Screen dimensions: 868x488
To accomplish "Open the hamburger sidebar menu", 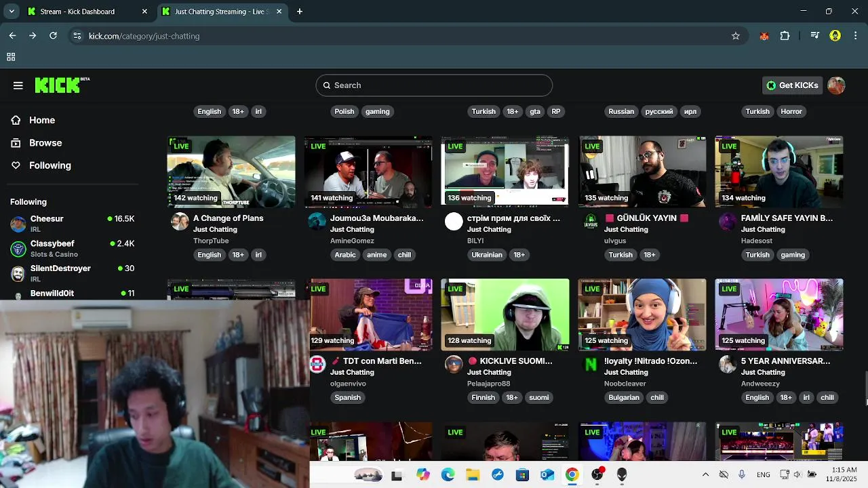I will [x=18, y=85].
